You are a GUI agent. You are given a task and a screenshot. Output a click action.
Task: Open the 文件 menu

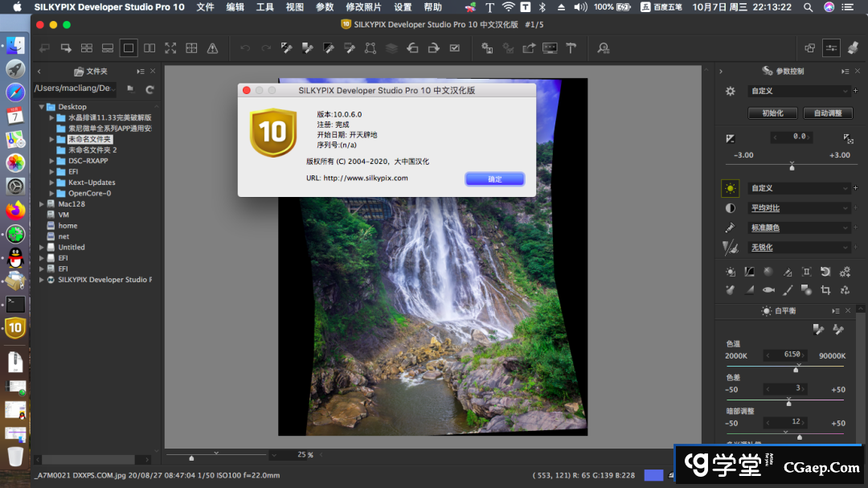click(x=206, y=7)
